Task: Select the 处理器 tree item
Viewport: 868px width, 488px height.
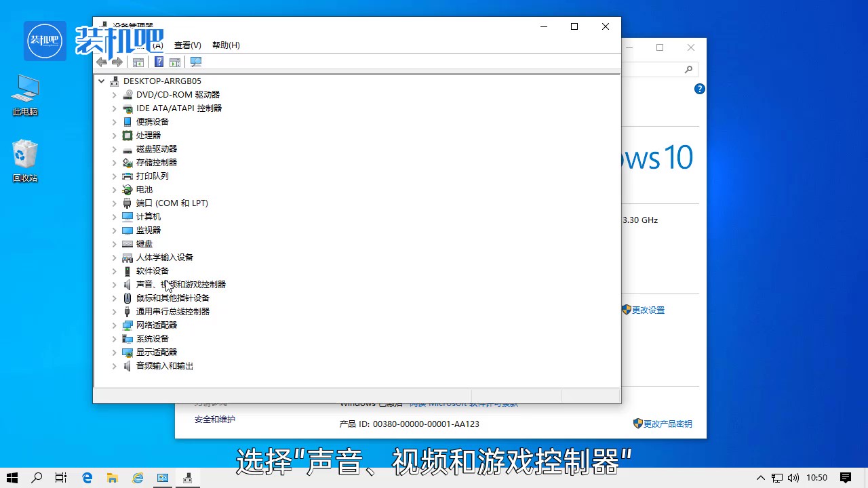Action: (149, 136)
